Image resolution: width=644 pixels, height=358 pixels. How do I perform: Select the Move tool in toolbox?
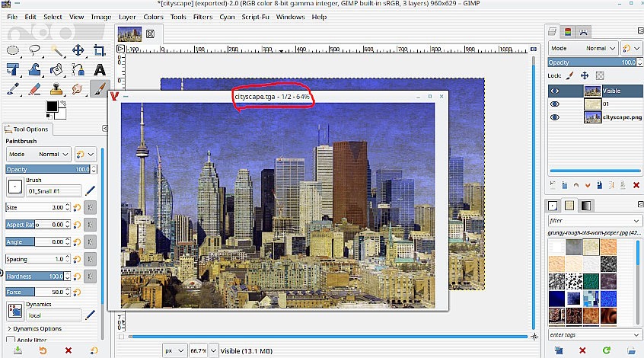(78, 50)
